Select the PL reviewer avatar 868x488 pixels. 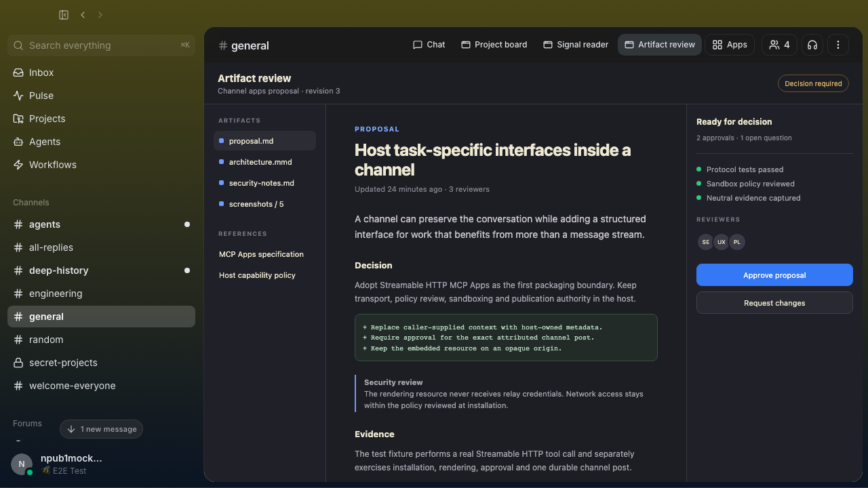click(737, 242)
